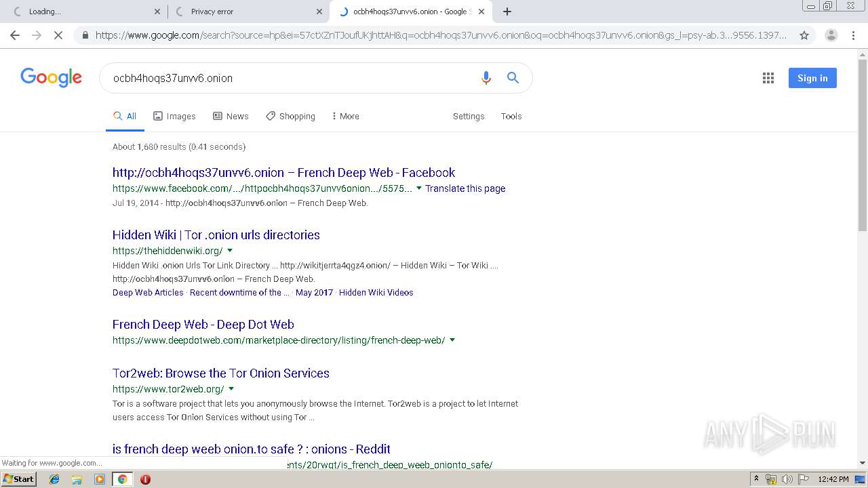Click the volume speaker tray icon
Image resolution: width=868 pixels, height=488 pixels.
(787, 479)
